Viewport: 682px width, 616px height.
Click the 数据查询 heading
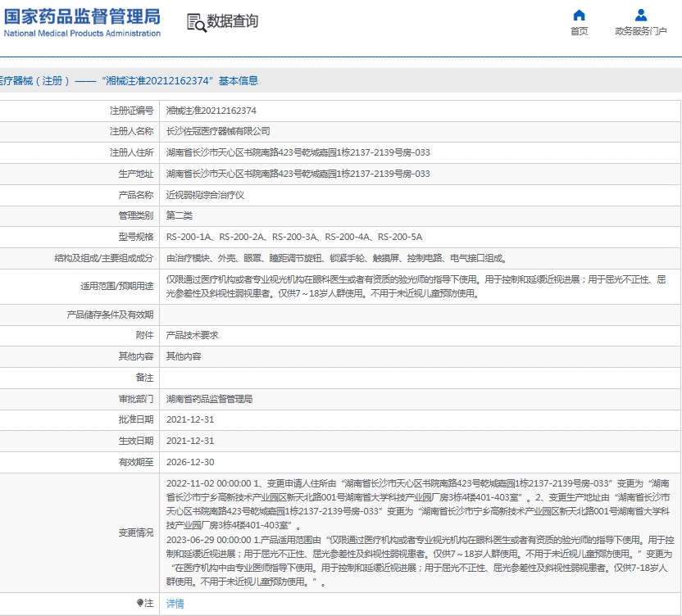tap(232, 21)
